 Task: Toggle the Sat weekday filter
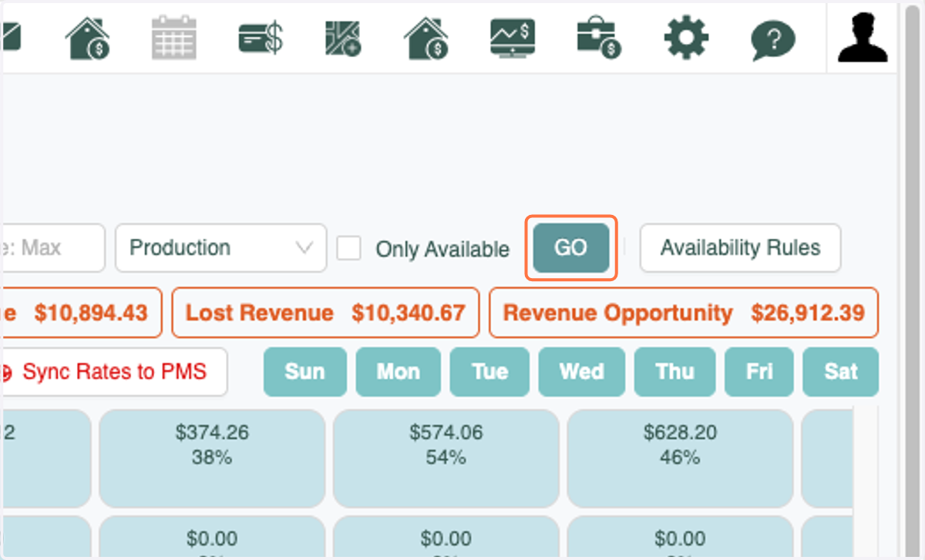(840, 372)
